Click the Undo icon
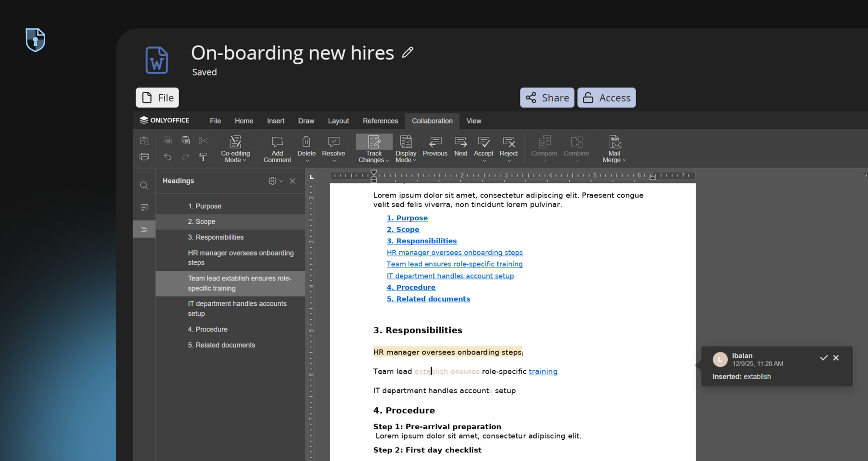Viewport: 868px width, 461px height. (167, 157)
